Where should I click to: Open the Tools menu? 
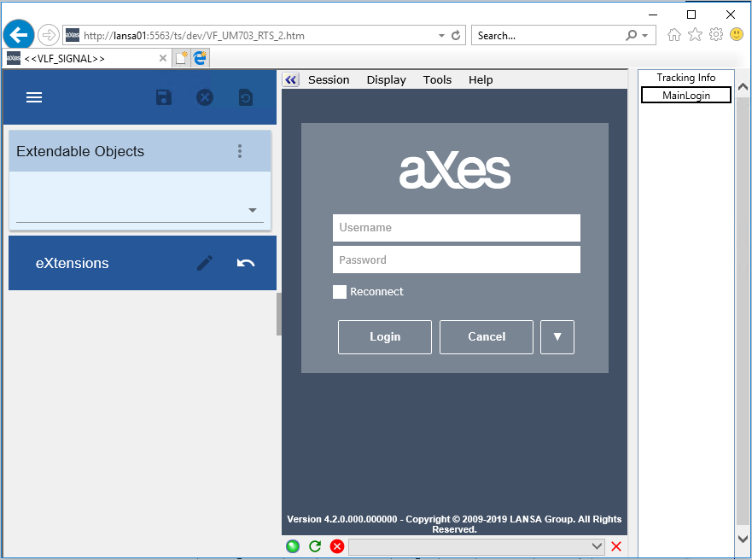[x=437, y=79]
